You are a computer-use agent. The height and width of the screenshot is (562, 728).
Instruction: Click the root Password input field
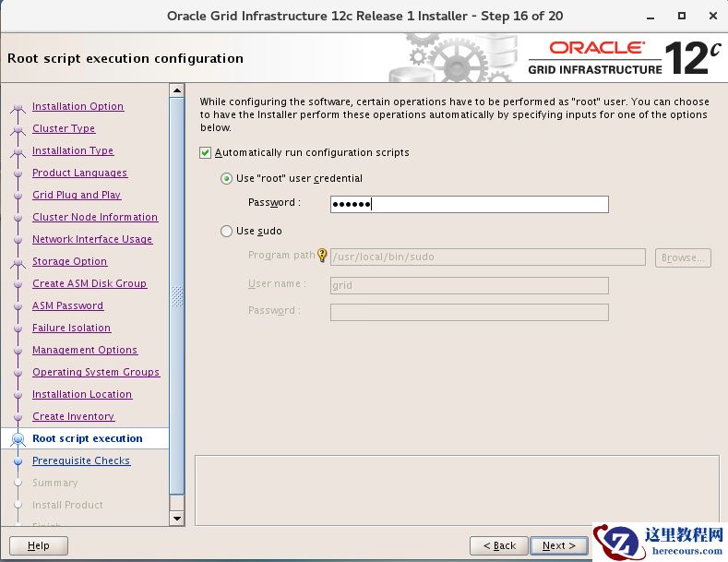coord(469,204)
